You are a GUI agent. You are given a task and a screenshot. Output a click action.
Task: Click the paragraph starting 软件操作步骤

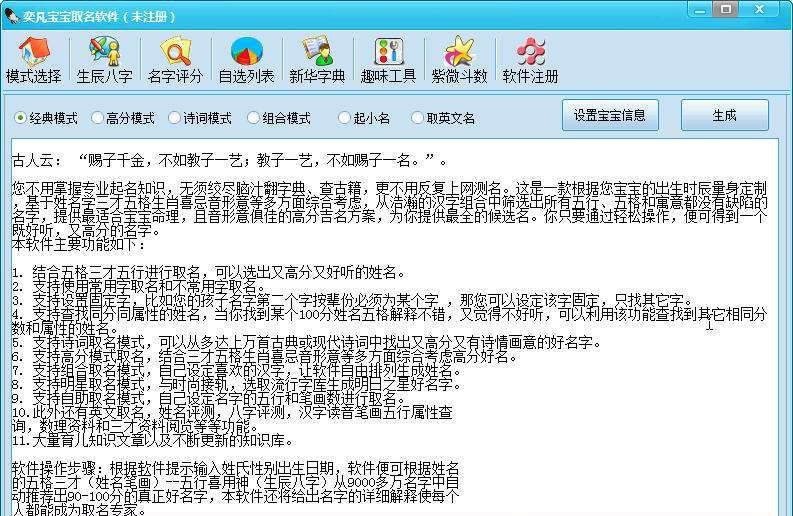click(236, 489)
